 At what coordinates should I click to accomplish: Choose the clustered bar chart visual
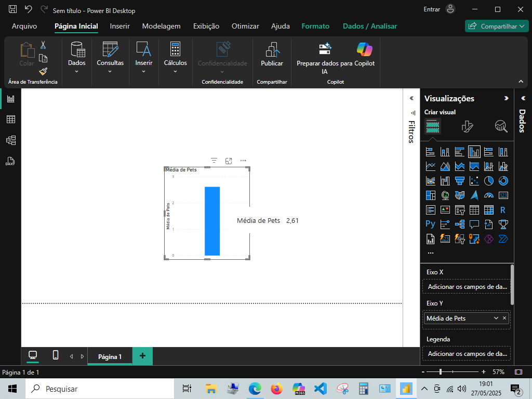460,152
